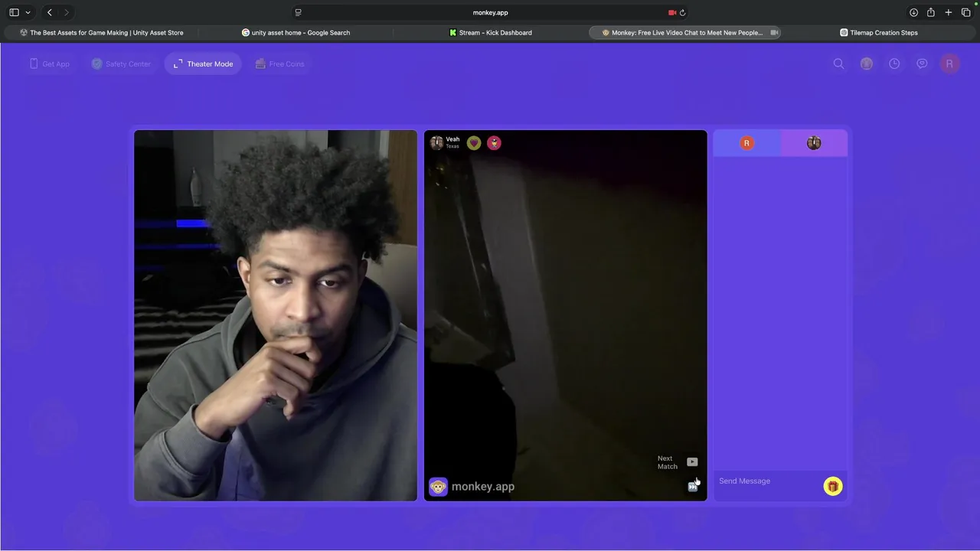Click the page settings icon in address bar
Viewport: 980px width, 551px height.
click(298, 12)
